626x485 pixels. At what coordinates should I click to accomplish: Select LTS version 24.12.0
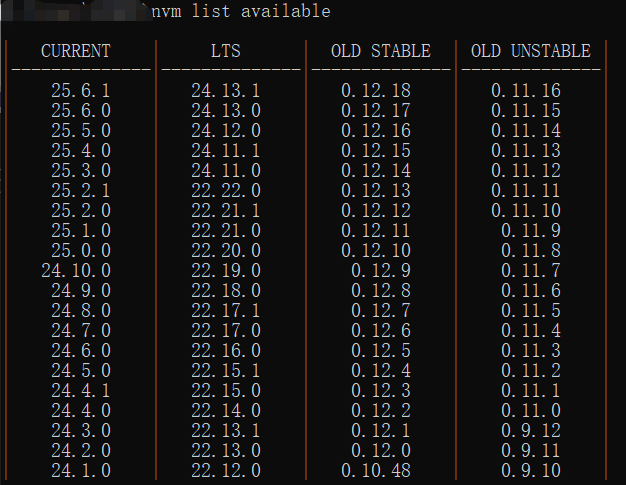click(226, 131)
